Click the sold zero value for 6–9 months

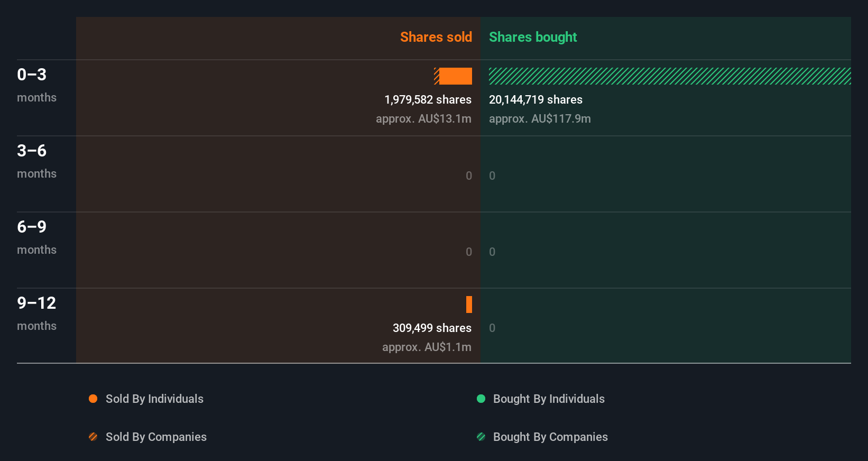coord(469,252)
